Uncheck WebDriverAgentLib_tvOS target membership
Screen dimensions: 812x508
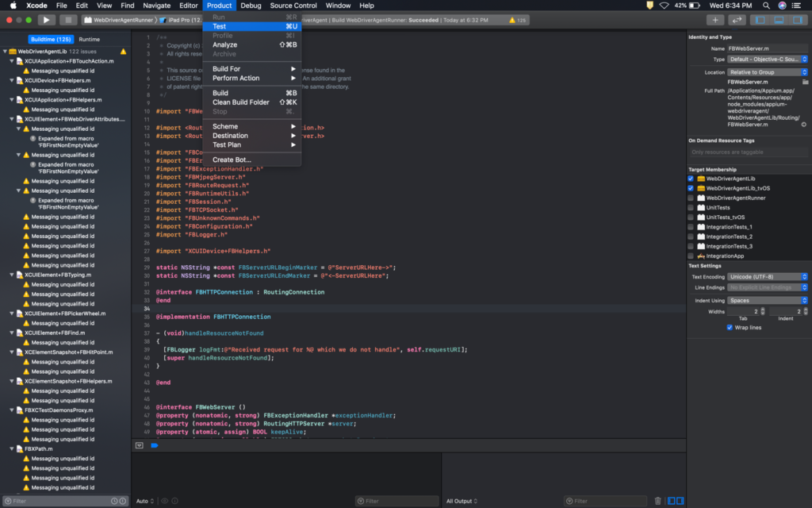(691, 188)
